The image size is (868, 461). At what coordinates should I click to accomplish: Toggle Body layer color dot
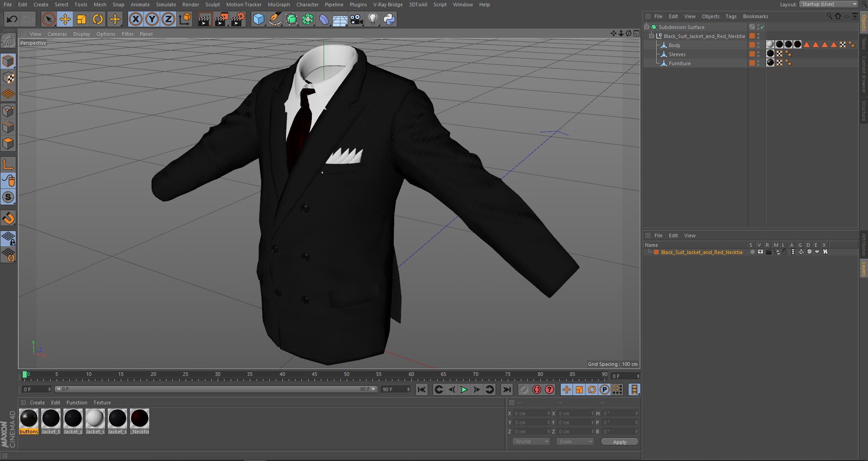[x=752, y=45]
